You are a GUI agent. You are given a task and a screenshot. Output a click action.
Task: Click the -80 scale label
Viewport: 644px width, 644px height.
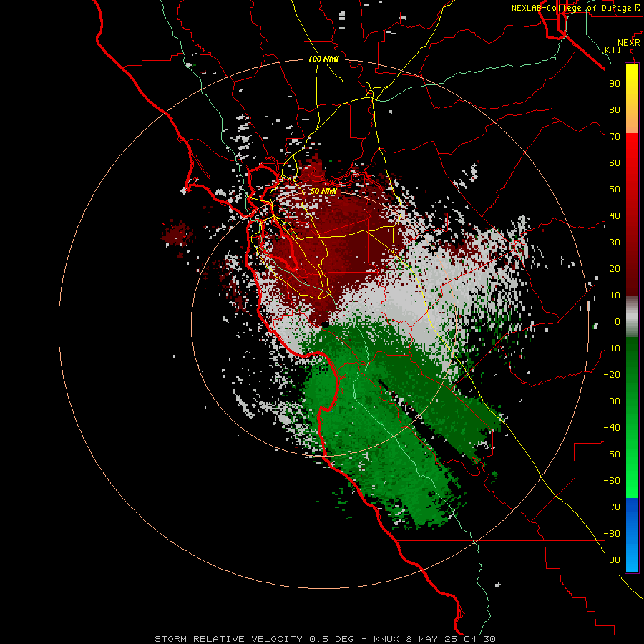(x=612, y=534)
